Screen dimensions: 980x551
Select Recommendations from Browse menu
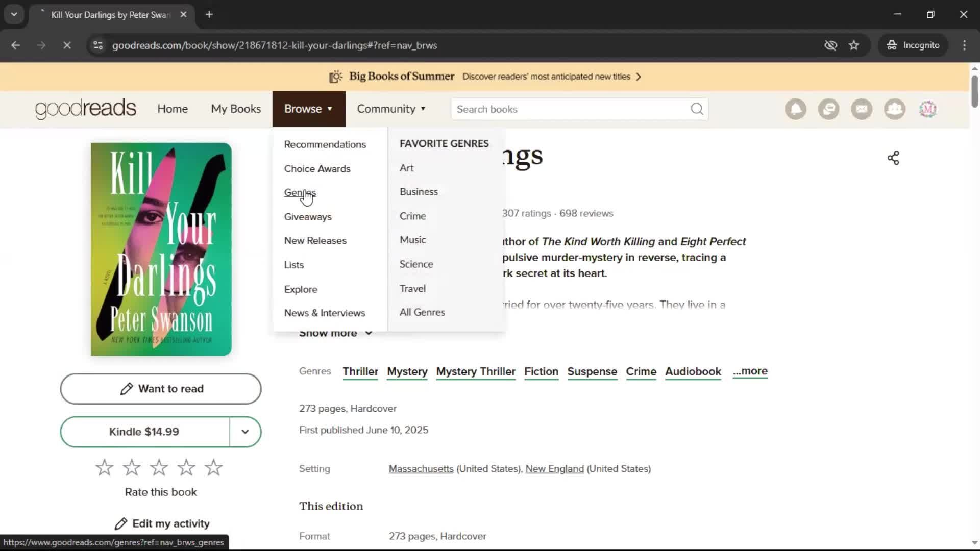325,144
